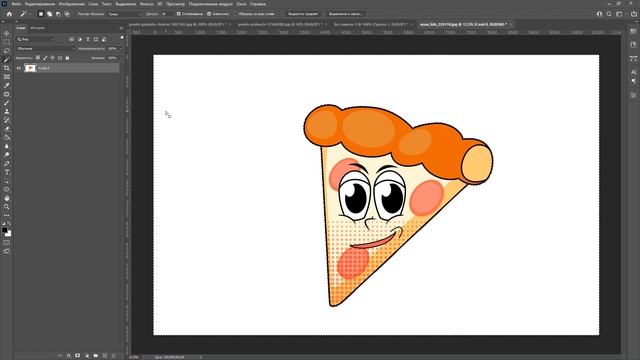
Task: Toggle lock transparent pixels icon
Action: [38, 58]
